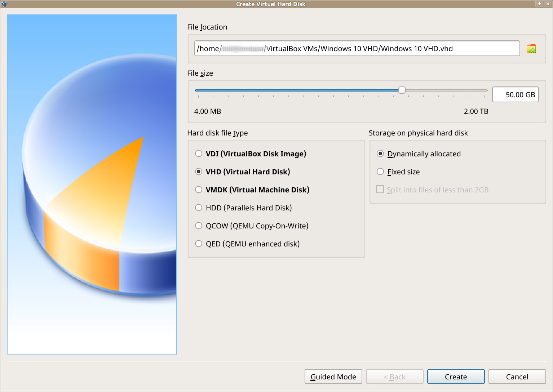Close the Create Virtual Hard Disk window

(548, 4)
